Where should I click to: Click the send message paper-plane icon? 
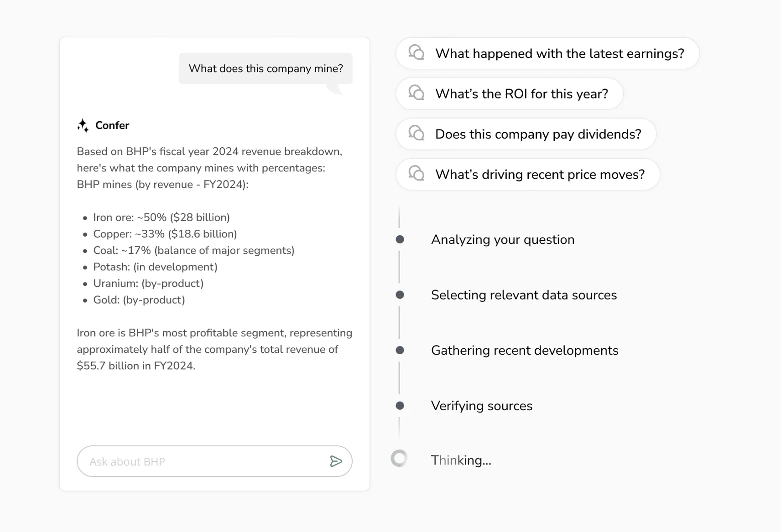[x=336, y=461]
